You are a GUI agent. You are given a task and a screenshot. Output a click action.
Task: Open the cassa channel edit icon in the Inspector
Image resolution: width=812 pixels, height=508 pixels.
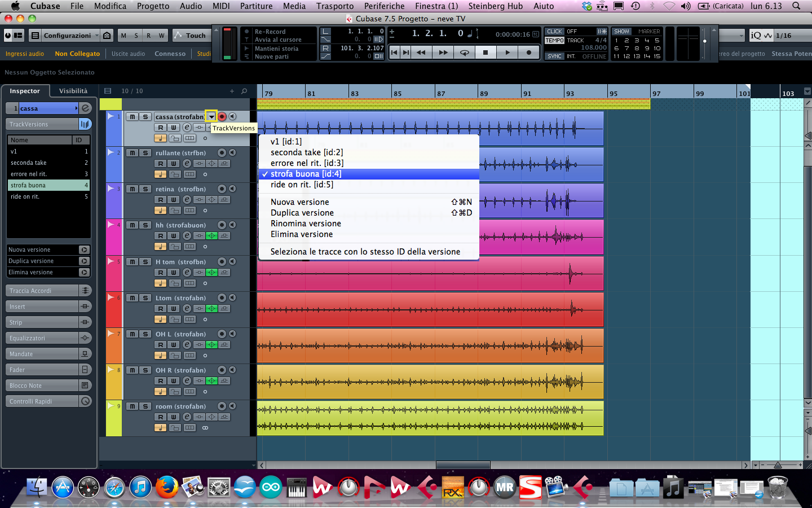[x=85, y=108]
